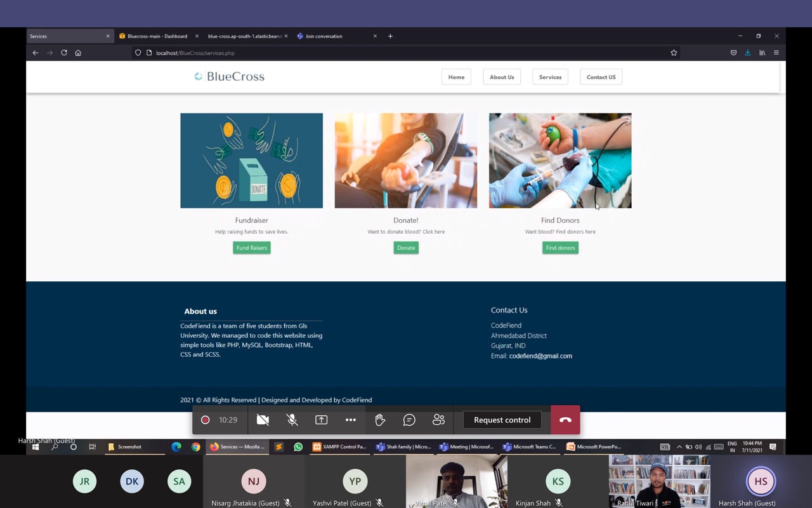This screenshot has height=508, width=812.
Task: Raise hand in the meeting toolbar
Action: [x=380, y=420]
